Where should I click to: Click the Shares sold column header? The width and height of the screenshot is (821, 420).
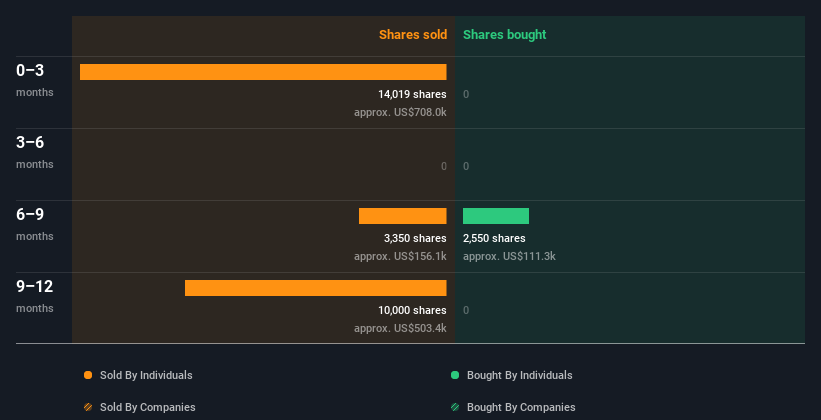tap(413, 35)
